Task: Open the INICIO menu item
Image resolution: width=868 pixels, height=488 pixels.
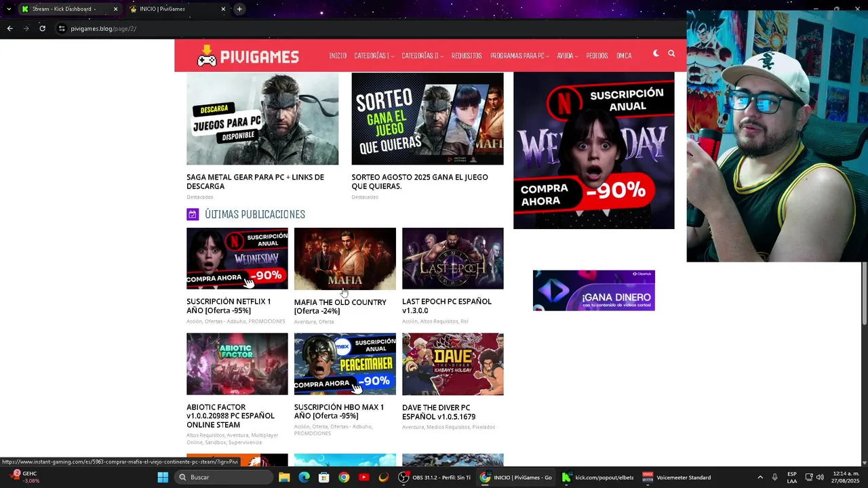Action: (338, 56)
